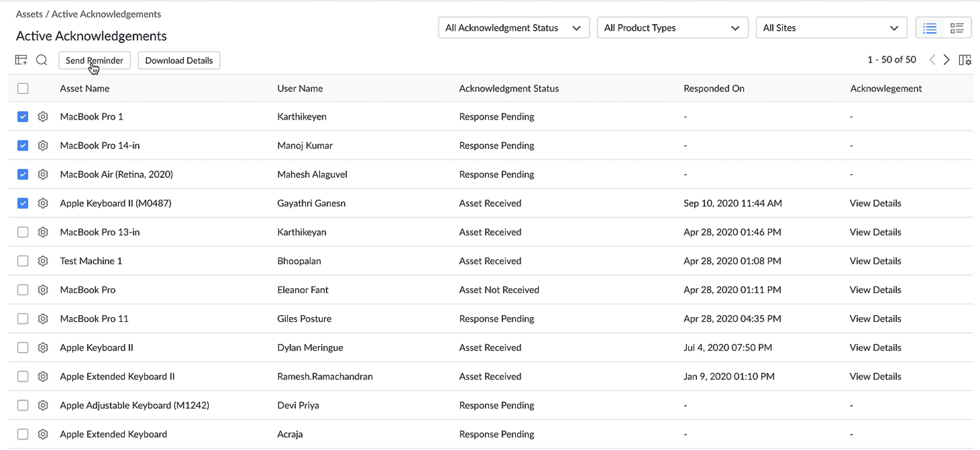
Task: Click the search magnifier icon
Action: (x=42, y=60)
